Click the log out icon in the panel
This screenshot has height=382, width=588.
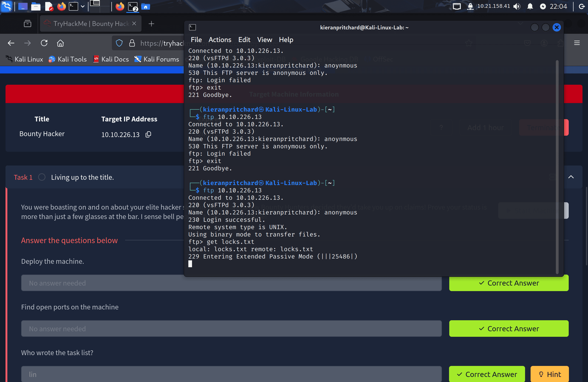pos(582,6)
